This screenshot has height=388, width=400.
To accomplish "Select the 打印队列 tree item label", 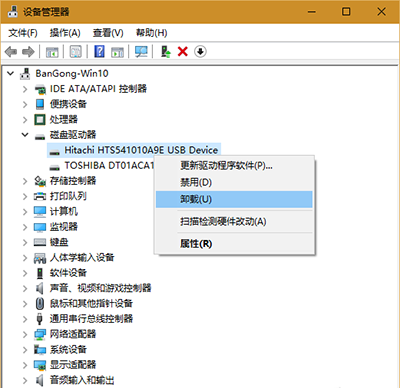I will point(68,196).
